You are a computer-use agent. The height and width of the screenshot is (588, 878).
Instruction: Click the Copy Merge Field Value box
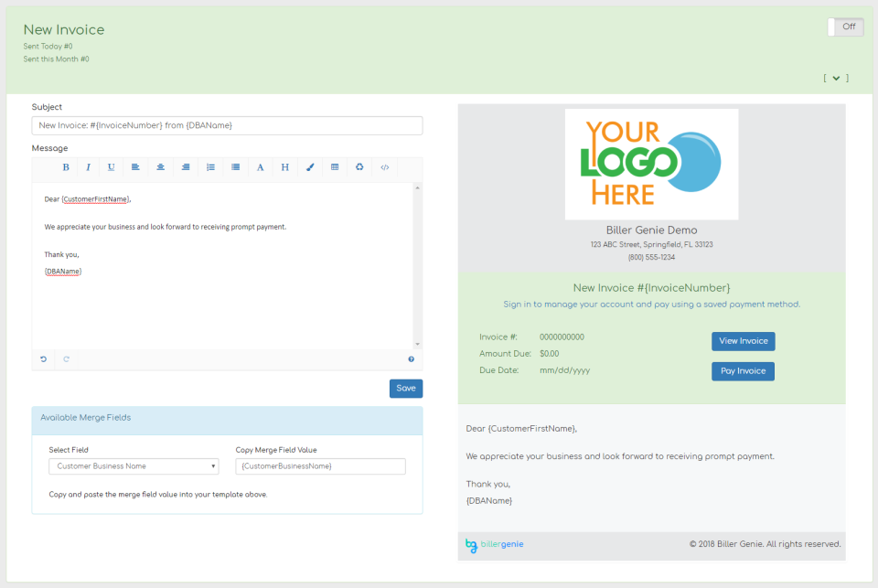pyautogui.click(x=320, y=466)
